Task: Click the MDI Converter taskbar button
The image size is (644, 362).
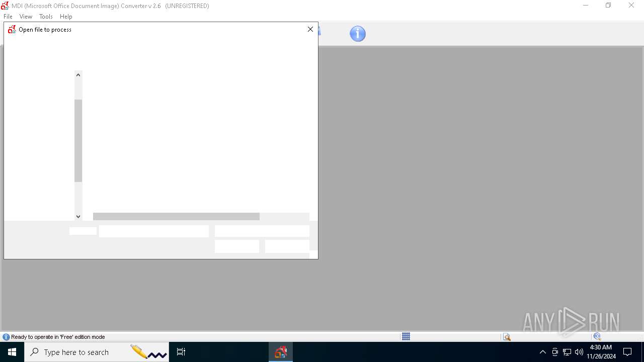Action: click(x=281, y=352)
